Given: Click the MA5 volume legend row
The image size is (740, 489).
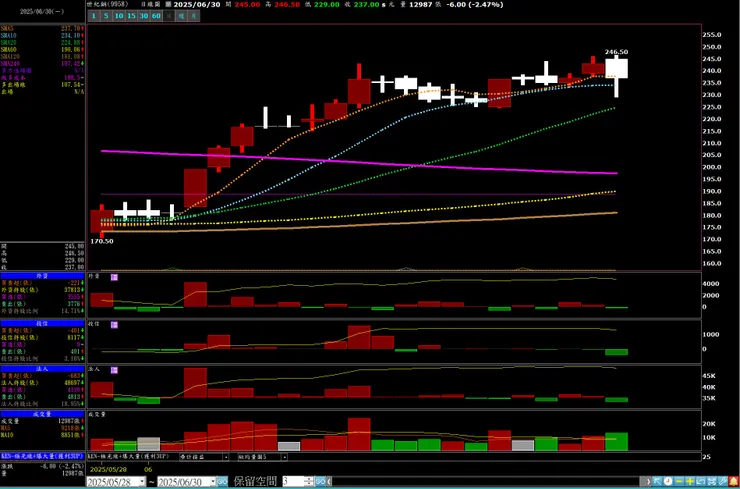Looking at the screenshot, I should (42, 428).
